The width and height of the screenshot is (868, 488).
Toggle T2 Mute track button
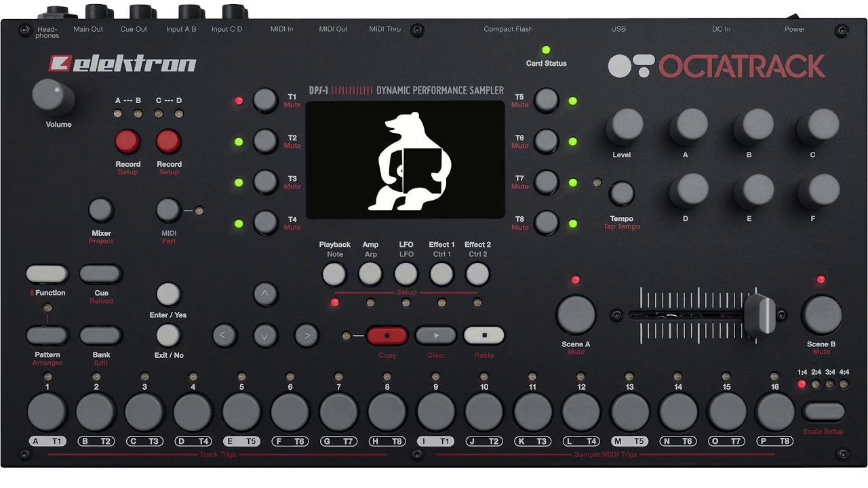(x=265, y=142)
